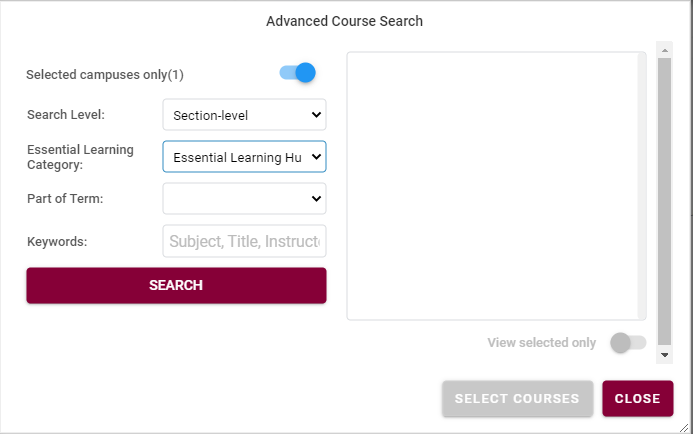
Task: Click the "Search Level:" label
Action: pos(66,115)
